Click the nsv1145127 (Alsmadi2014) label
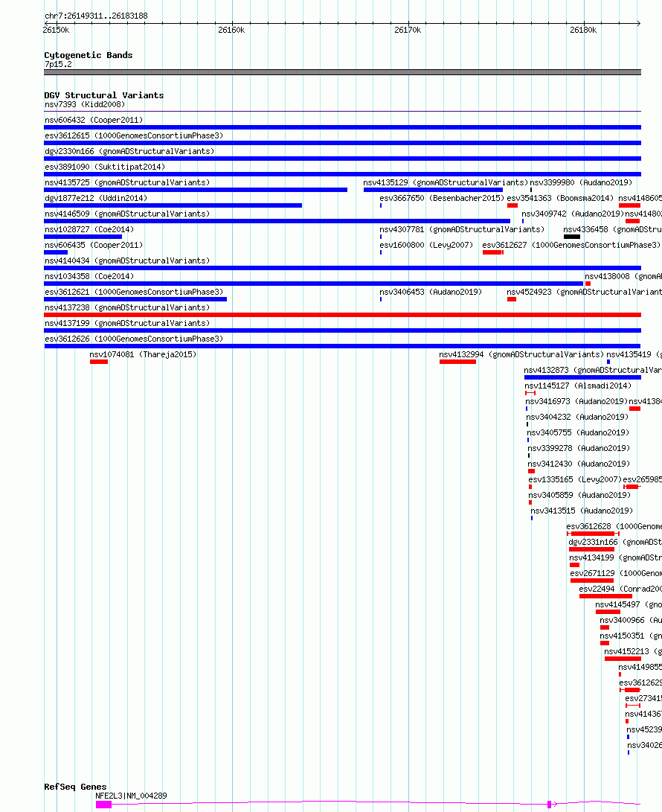662x812 pixels. tap(578, 386)
